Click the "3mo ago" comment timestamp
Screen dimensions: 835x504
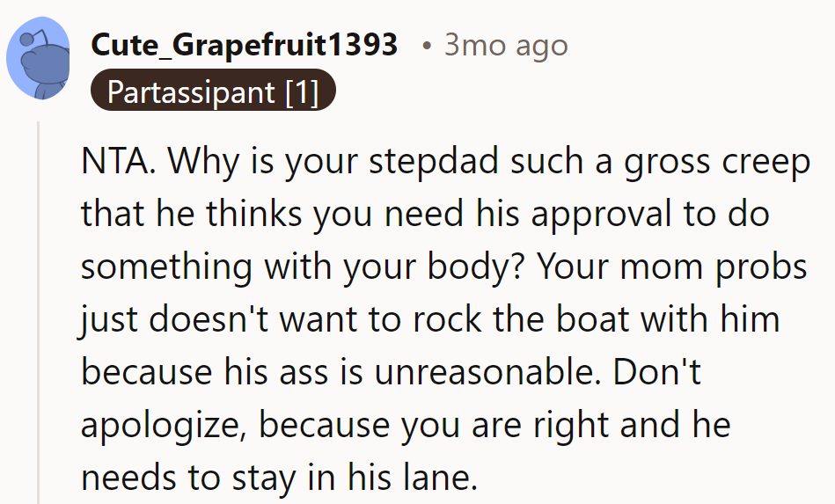point(506,45)
